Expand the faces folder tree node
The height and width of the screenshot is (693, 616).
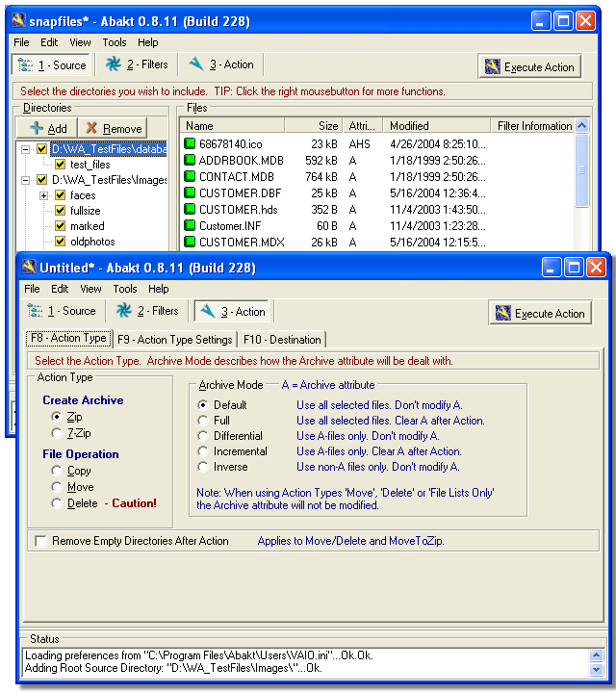point(43,195)
